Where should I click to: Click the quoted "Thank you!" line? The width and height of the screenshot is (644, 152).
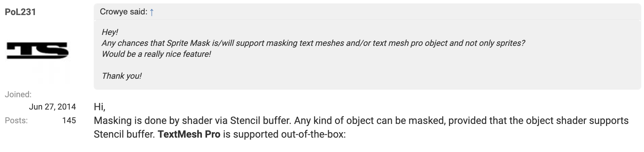point(121,76)
